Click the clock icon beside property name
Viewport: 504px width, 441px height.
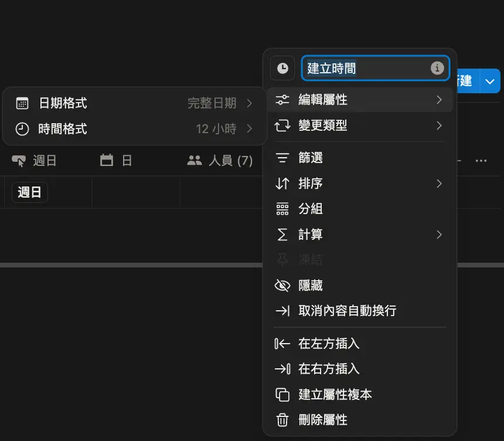(282, 69)
